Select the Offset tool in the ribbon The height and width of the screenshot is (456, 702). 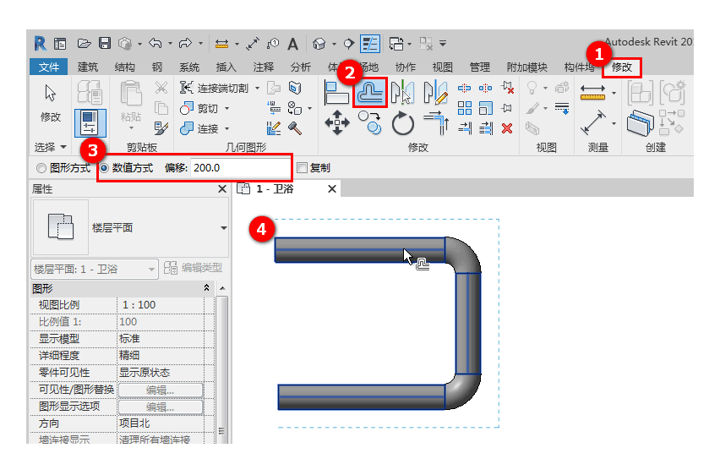click(370, 93)
